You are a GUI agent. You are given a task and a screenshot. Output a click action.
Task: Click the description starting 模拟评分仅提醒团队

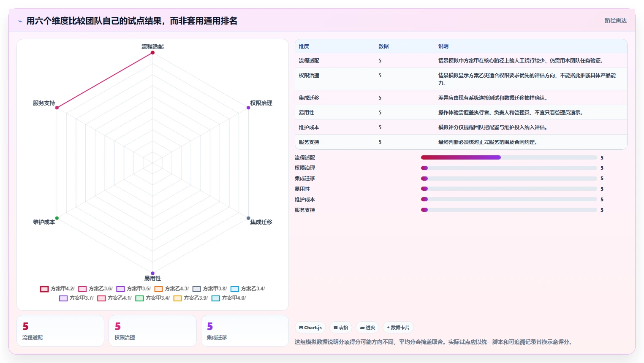coord(493,127)
